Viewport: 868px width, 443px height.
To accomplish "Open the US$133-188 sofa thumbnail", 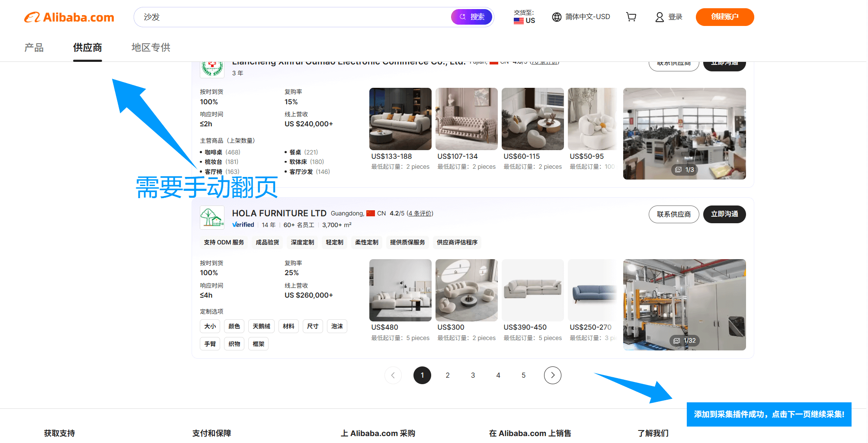I will pos(400,119).
